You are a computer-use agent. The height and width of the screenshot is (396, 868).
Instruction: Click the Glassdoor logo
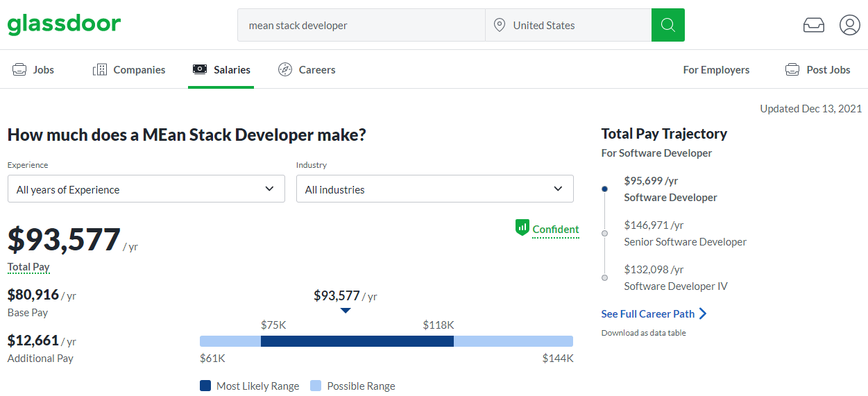[64, 24]
